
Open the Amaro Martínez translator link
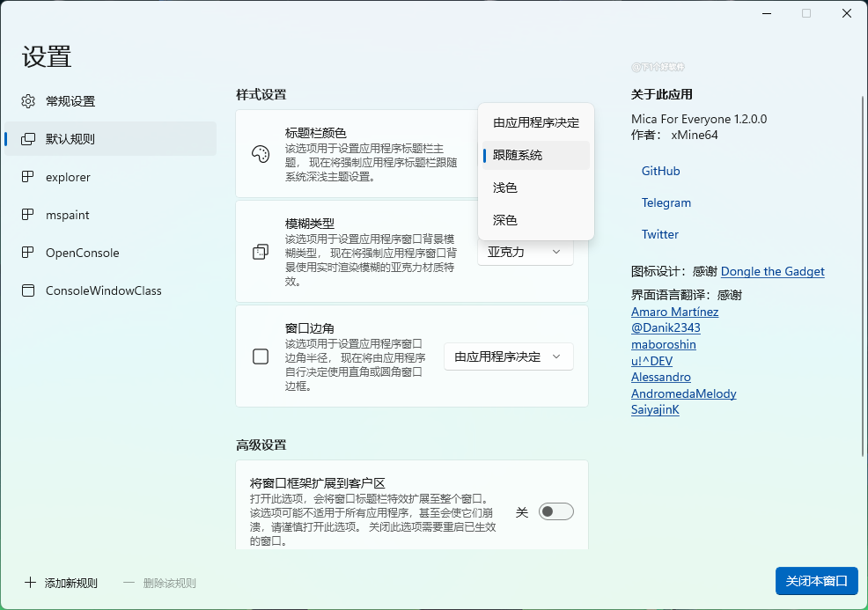[674, 312]
